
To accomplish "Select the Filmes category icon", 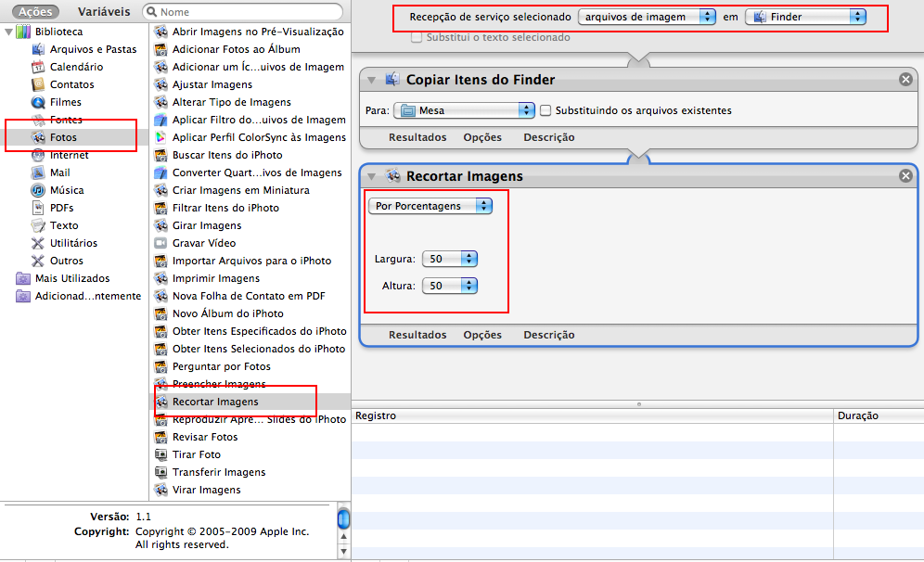I will pos(38,102).
